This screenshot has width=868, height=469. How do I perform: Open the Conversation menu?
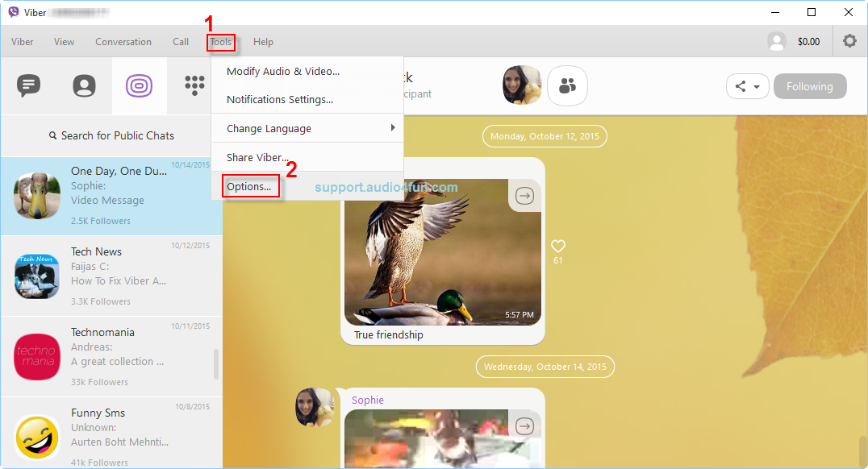(x=123, y=41)
